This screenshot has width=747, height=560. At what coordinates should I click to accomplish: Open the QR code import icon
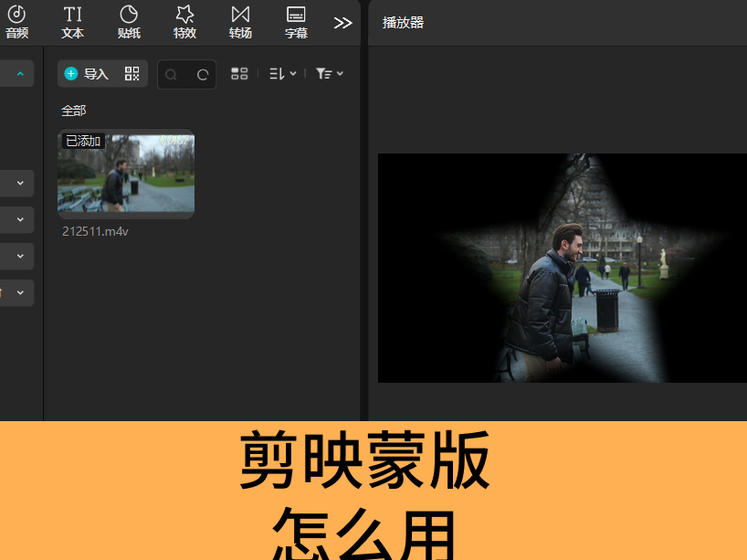coord(132,74)
